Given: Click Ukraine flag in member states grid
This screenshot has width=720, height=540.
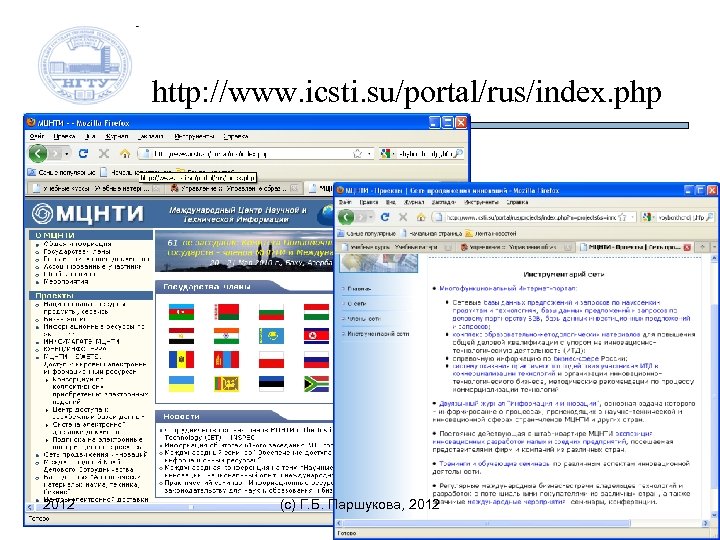Looking at the screenshot, I should click(181, 384).
